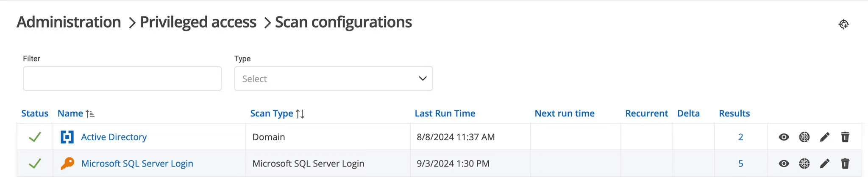
Task: Open the Microsoft SQL Server Login link
Action: point(137,164)
